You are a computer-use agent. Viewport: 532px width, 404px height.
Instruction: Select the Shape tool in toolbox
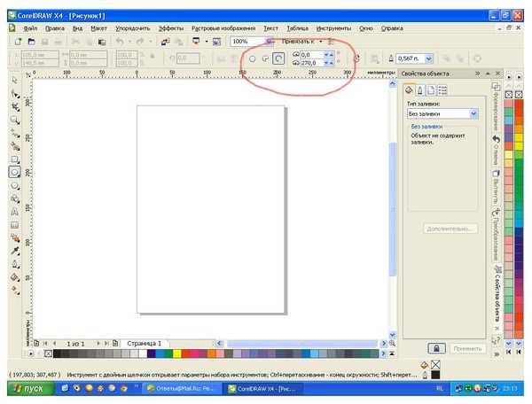coord(14,94)
